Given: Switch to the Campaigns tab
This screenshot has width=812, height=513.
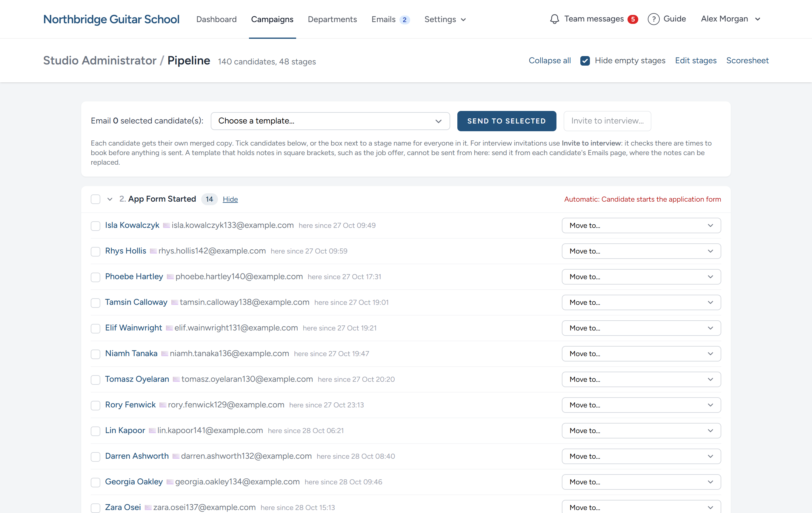Looking at the screenshot, I should tap(272, 20).
